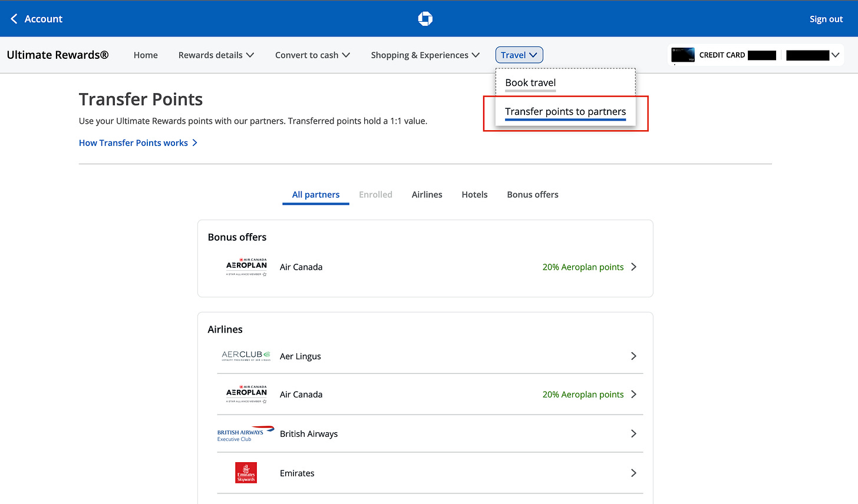Select Book travel menu entry
The width and height of the screenshot is (858, 504).
530,83
